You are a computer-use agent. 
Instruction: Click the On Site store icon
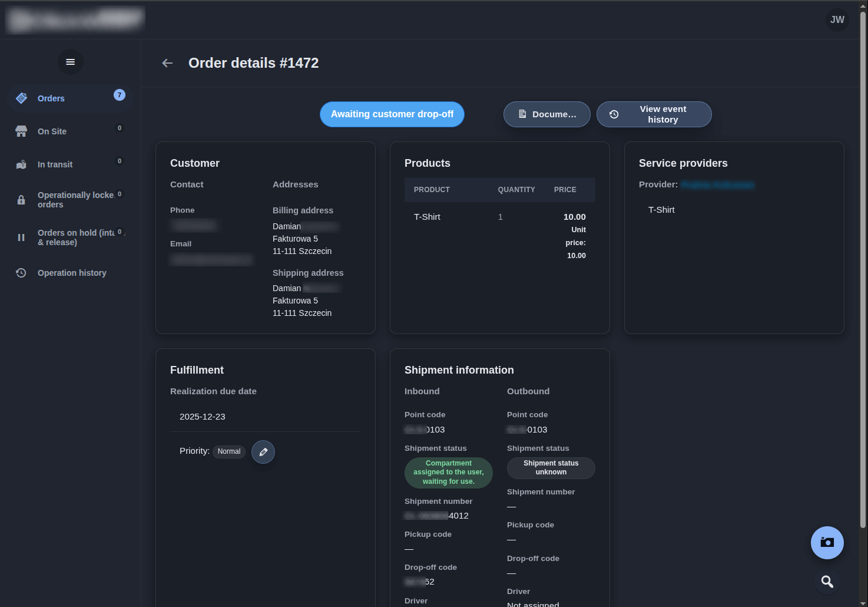click(21, 131)
